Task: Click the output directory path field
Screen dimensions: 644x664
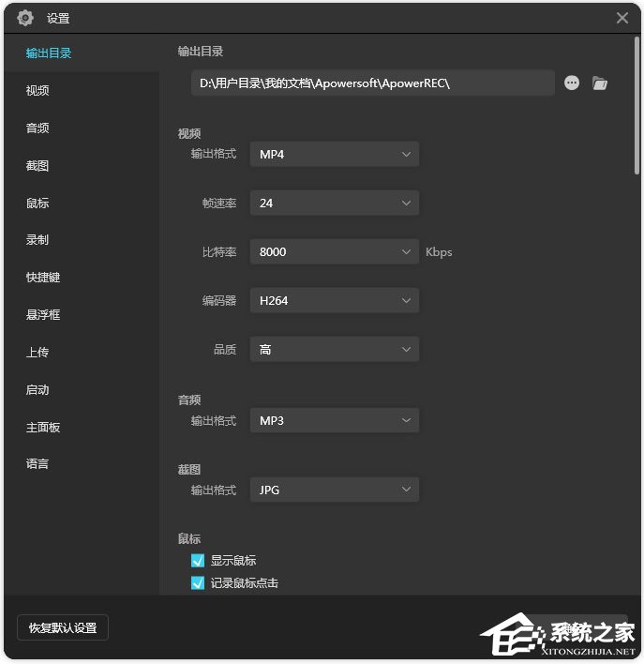Action: click(372, 83)
